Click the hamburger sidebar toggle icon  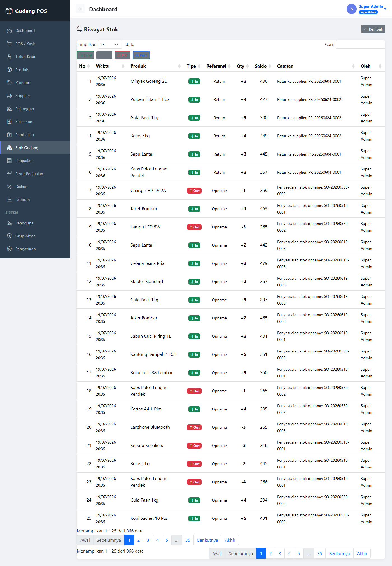pyautogui.click(x=80, y=9)
